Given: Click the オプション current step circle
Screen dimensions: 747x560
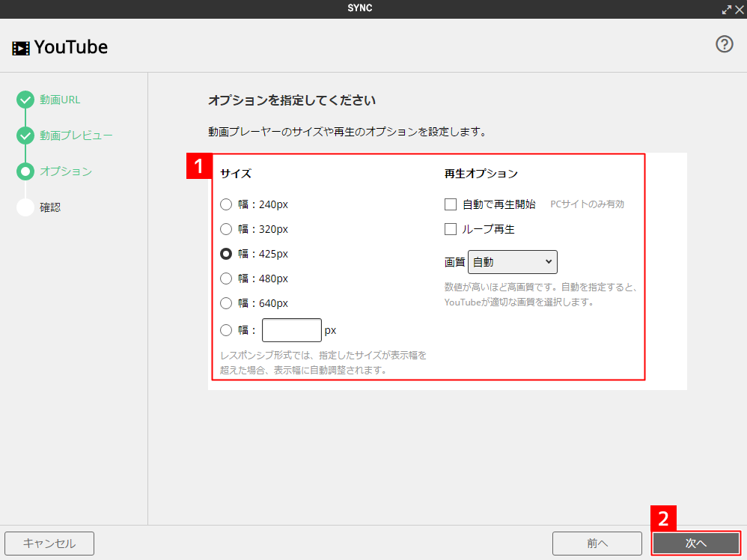Looking at the screenshot, I should 25,171.
